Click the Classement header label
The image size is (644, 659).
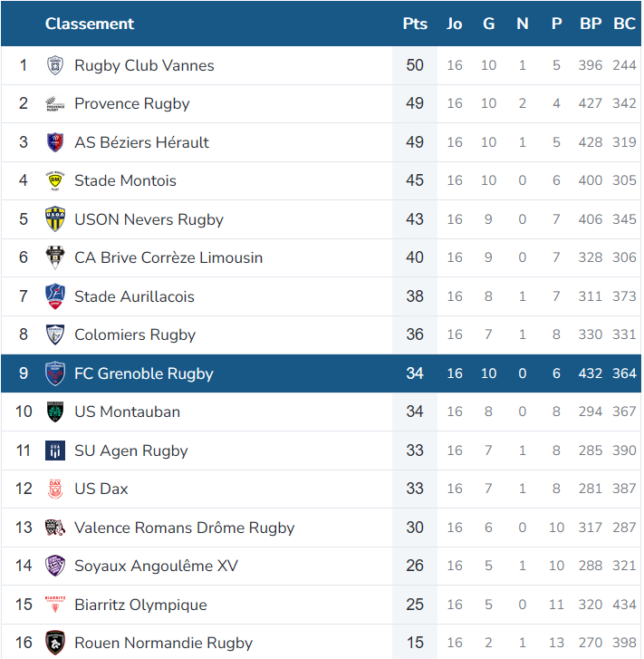point(90,24)
